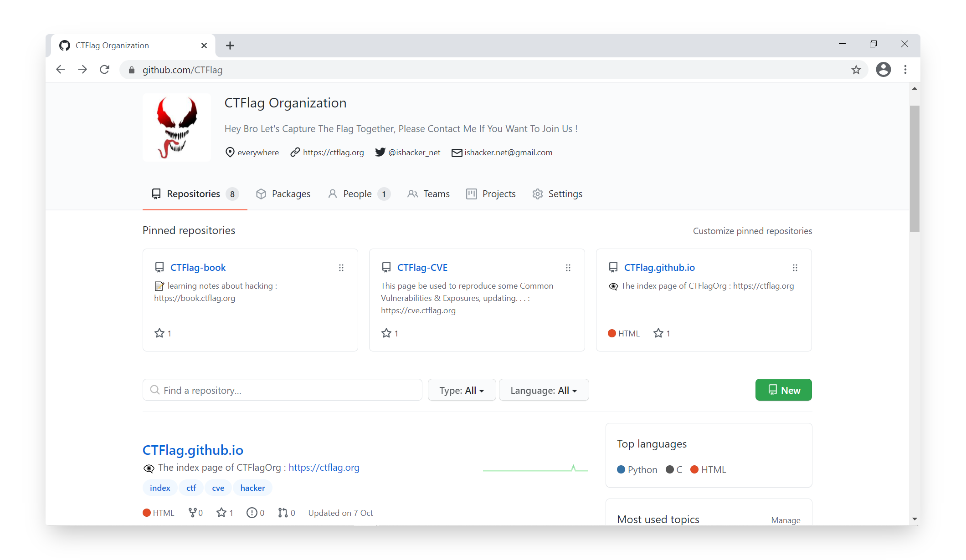Screen dimensions: 966x560
Task: Click the green New repository button
Action: click(783, 390)
